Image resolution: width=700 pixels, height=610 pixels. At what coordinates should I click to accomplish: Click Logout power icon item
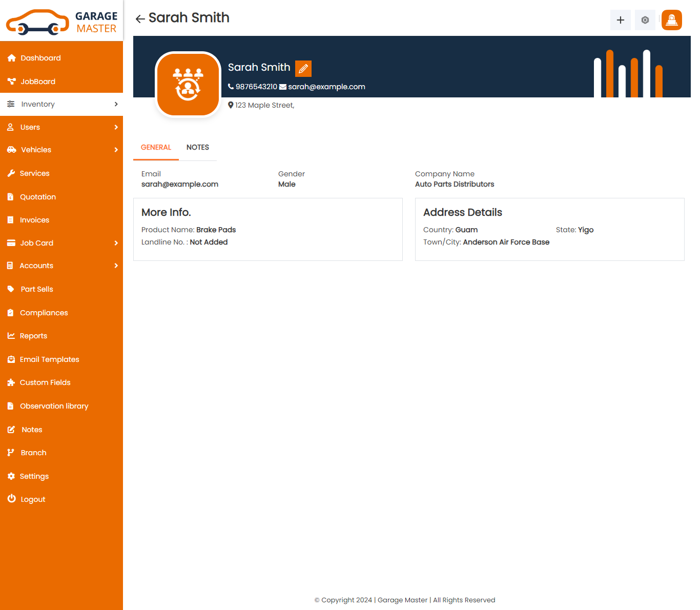click(33, 499)
